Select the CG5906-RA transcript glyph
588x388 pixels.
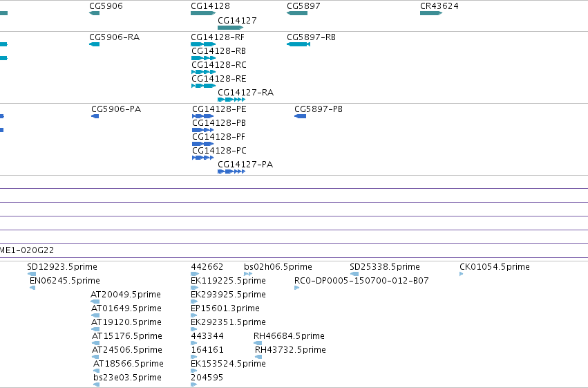coord(95,44)
